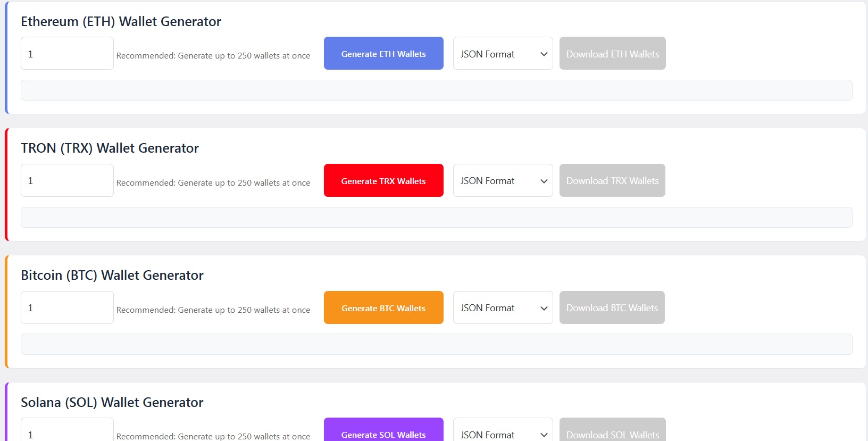
Task: Click the BTC wallet results box
Action: point(436,344)
